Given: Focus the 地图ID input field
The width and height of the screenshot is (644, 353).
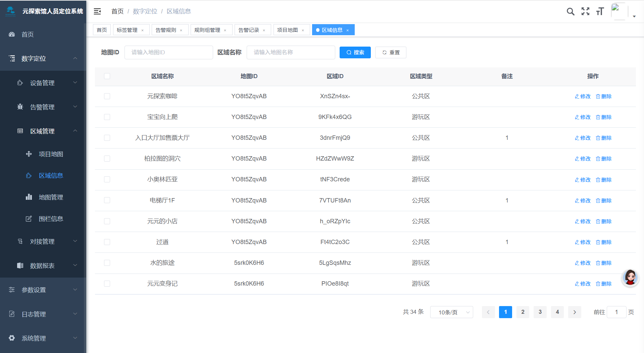Looking at the screenshot, I should [168, 53].
